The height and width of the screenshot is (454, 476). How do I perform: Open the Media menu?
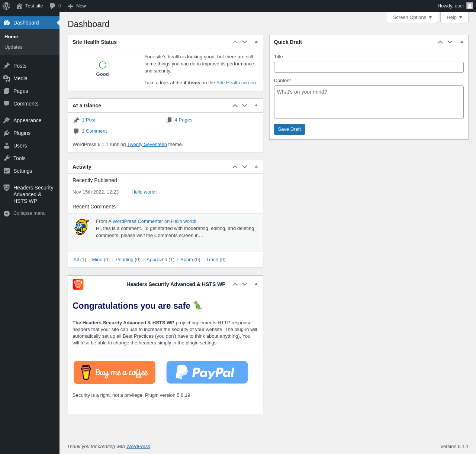(x=30, y=78)
